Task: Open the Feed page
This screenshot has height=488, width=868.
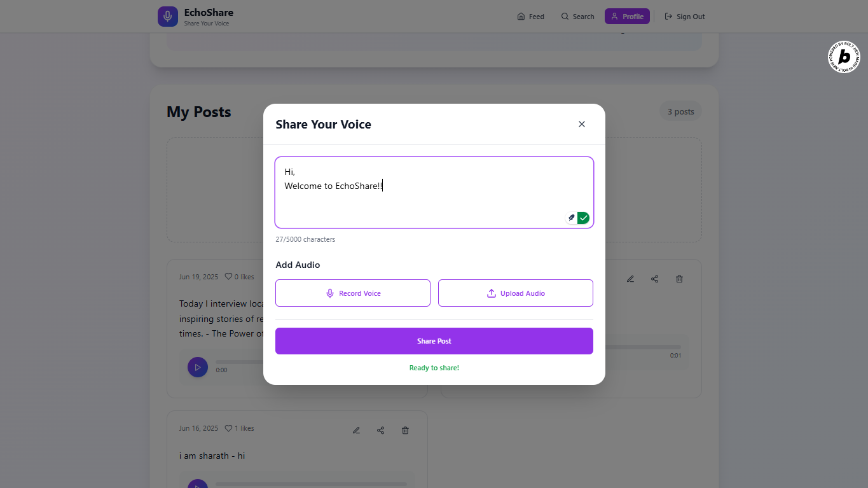Action: [x=530, y=17]
